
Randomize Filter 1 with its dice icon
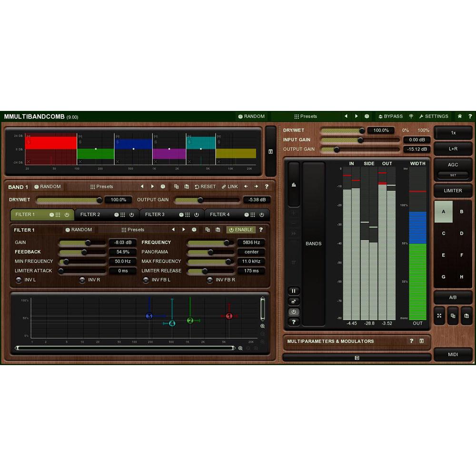coord(194,229)
